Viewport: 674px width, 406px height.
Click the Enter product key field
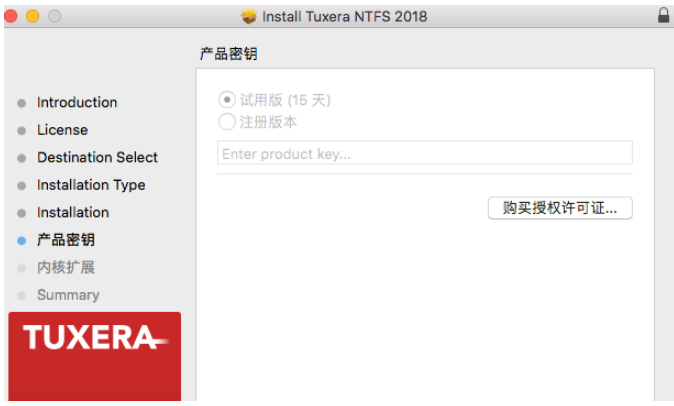425,153
